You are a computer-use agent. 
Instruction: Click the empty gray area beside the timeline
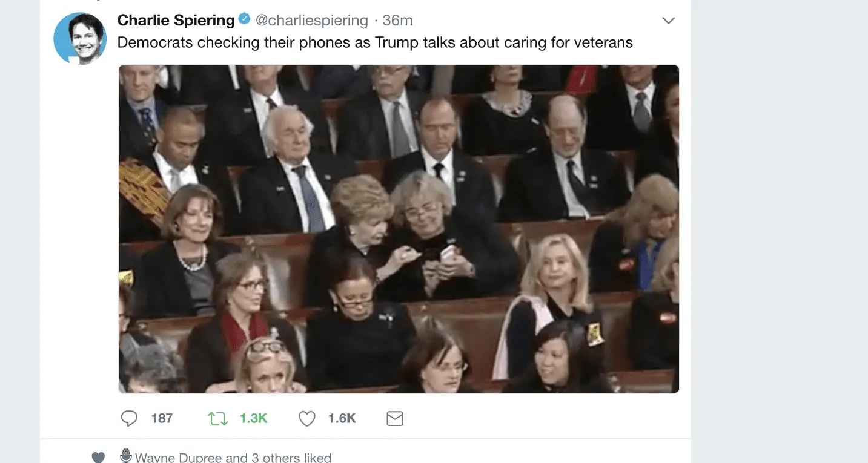pos(780,230)
